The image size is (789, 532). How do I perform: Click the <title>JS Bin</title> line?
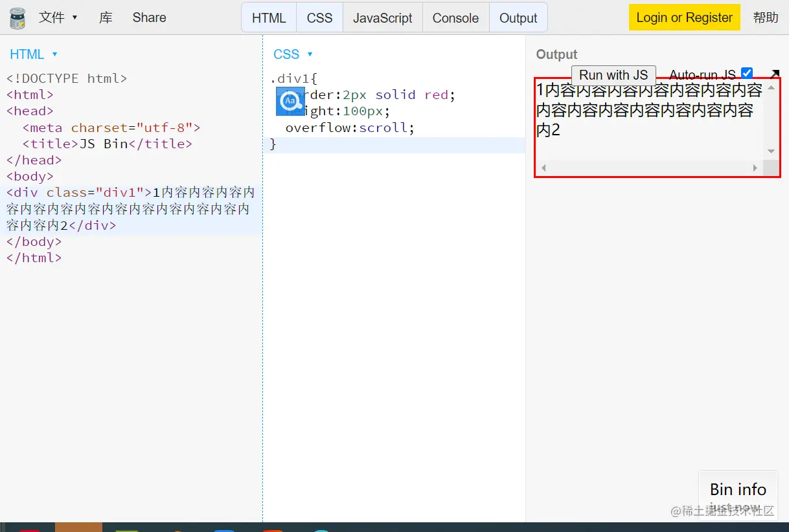click(x=108, y=144)
